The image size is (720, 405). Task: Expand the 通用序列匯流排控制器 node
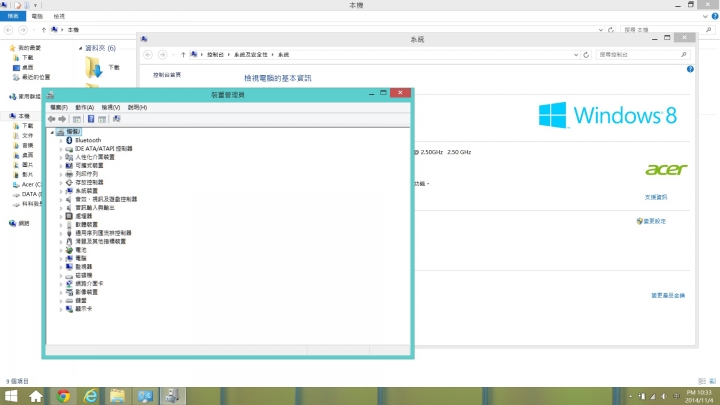coord(61,233)
